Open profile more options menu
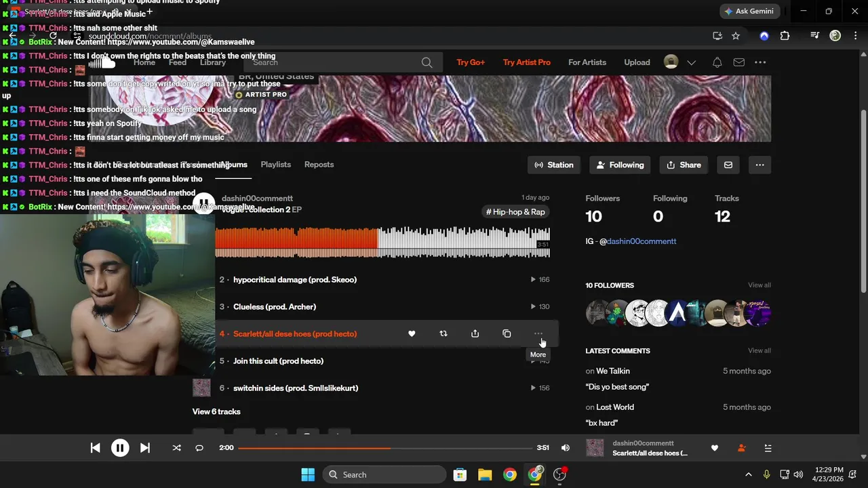Viewport: 868px width, 488px height. [x=759, y=165]
